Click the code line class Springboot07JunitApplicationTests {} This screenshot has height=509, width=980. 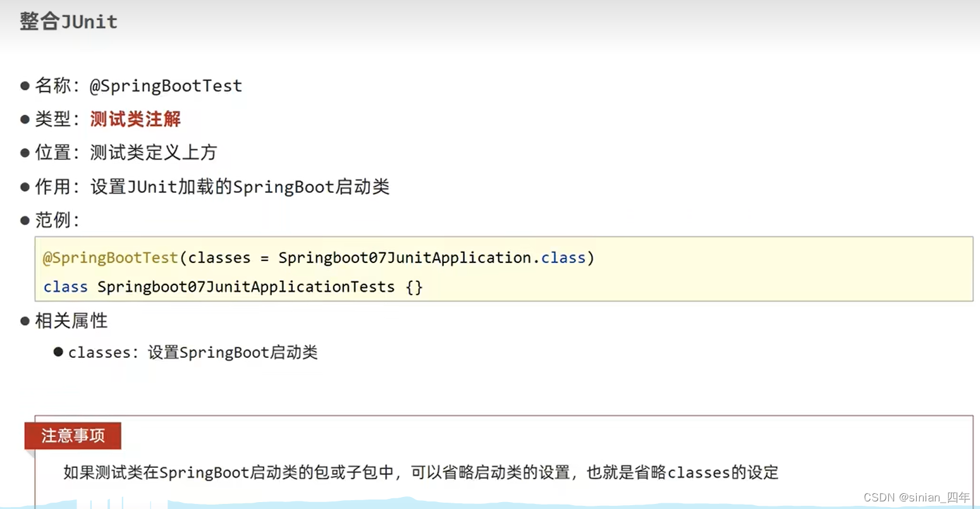coord(233,287)
